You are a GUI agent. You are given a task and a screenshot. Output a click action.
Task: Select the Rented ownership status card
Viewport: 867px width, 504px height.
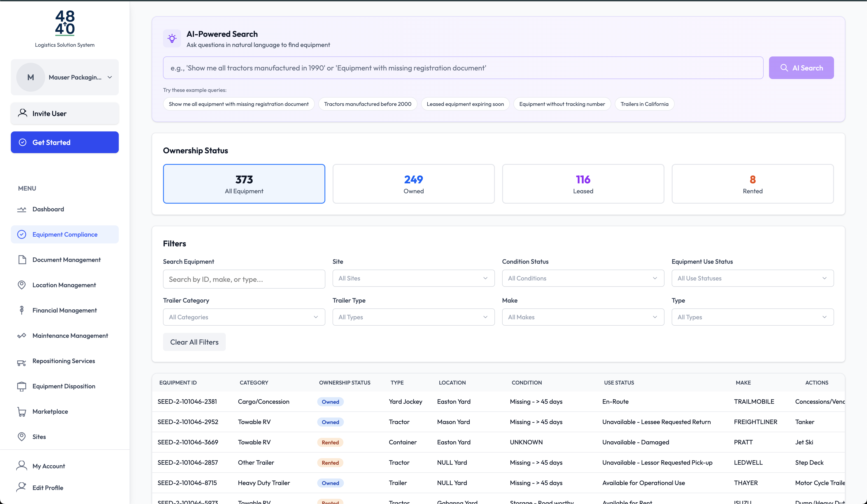tap(753, 184)
